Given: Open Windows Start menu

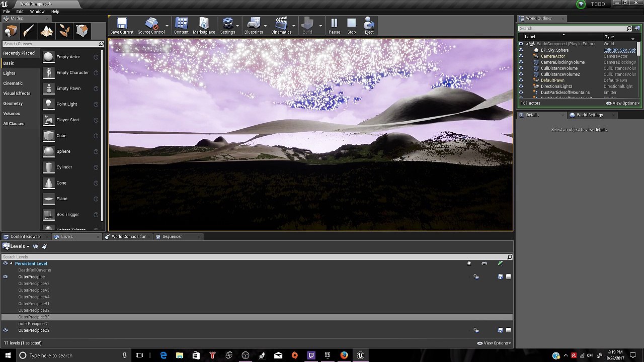Looking at the screenshot, I should click(x=8, y=355).
